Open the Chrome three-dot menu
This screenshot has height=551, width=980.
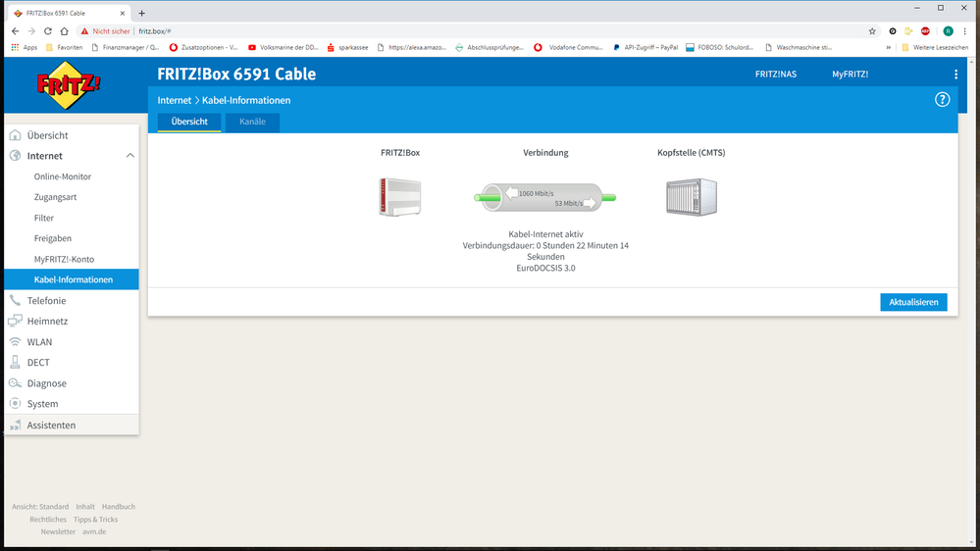pos(965,31)
